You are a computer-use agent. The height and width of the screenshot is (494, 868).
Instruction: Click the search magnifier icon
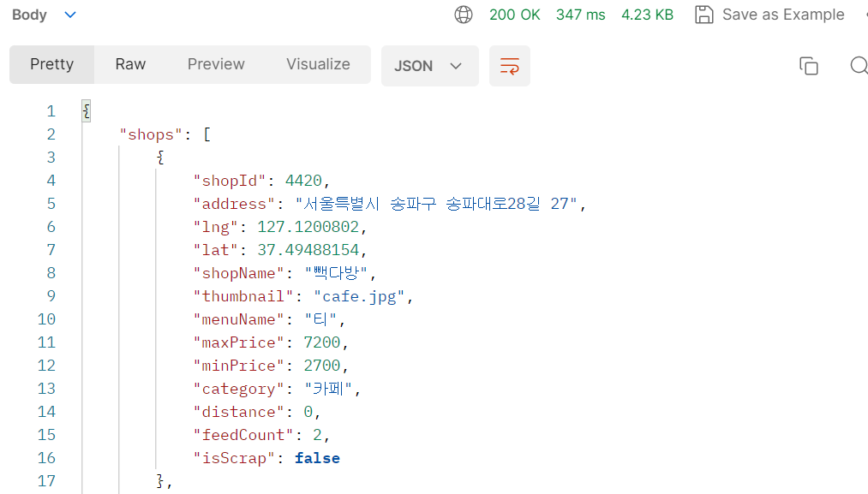click(859, 66)
